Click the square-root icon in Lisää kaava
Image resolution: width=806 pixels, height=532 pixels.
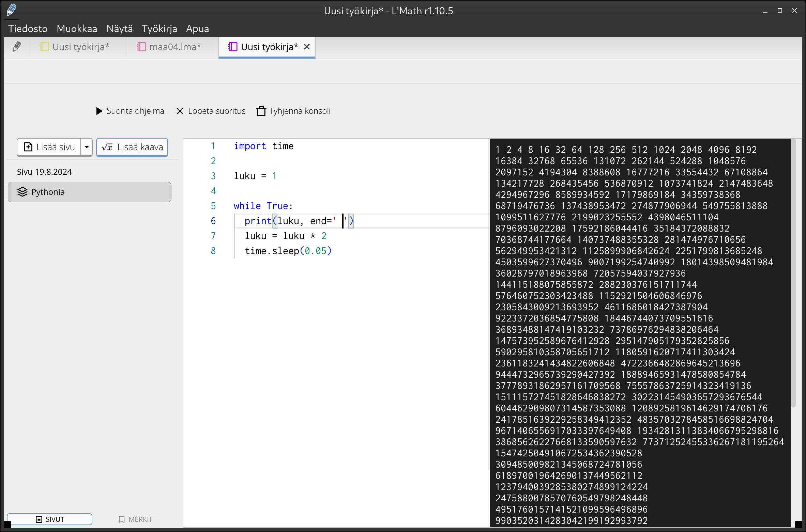pos(107,147)
